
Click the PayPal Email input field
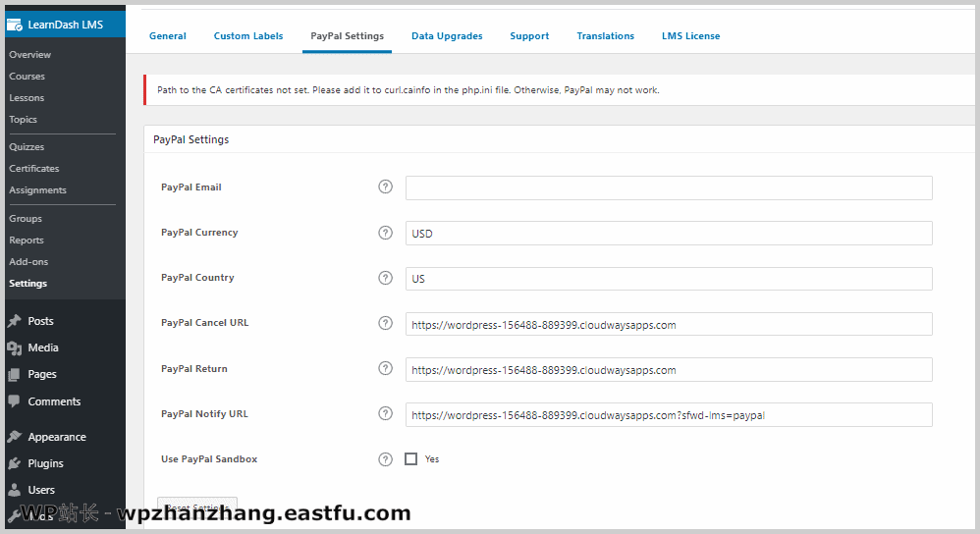(669, 188)
